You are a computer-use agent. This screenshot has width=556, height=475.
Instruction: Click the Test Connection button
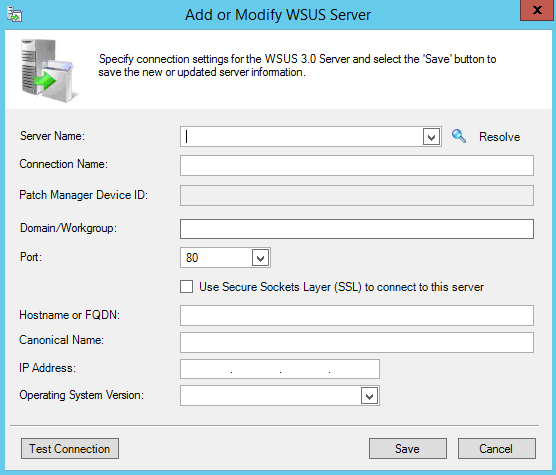click(70, 449)
